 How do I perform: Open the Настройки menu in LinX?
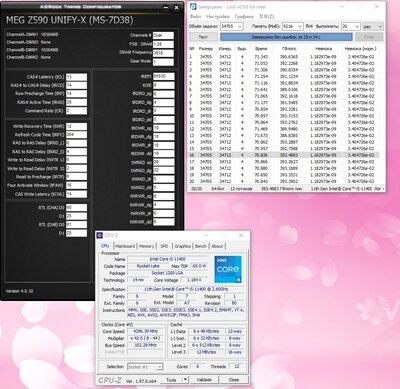click(x=218, y=16)
